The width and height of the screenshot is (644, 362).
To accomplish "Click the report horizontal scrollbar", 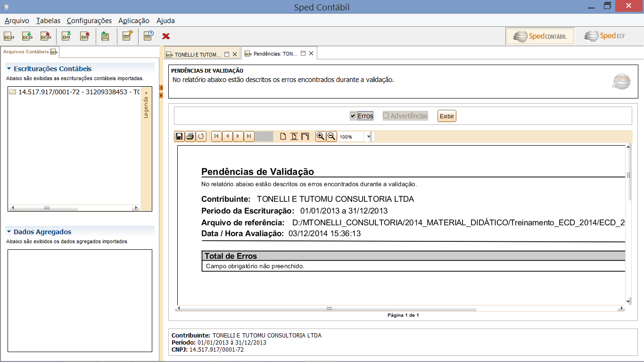I will [x=400, y=308].
